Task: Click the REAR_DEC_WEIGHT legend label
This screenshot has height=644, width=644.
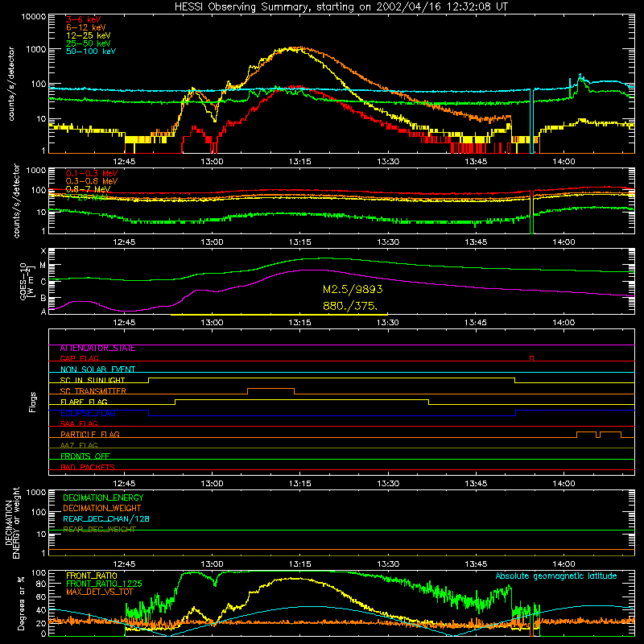Action: [x=99, y=530]
